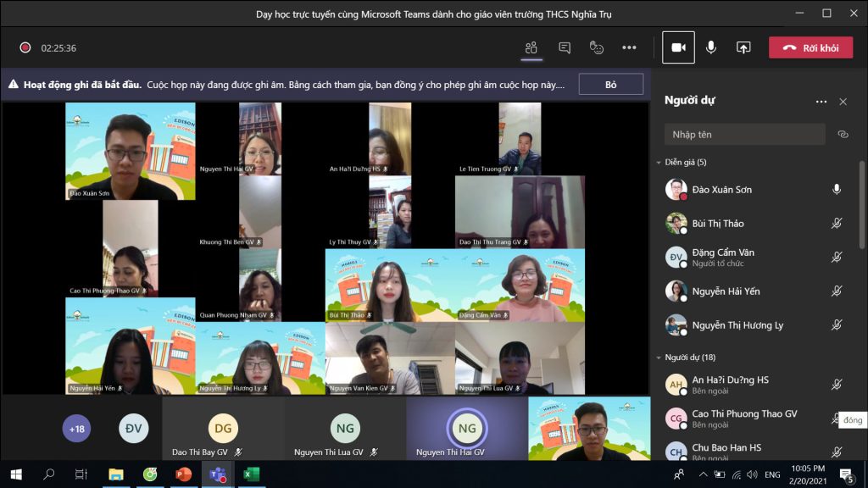Collapse the Diễn giả (5) section
Screen dimensions: 868x488
(x=659, y=163)
